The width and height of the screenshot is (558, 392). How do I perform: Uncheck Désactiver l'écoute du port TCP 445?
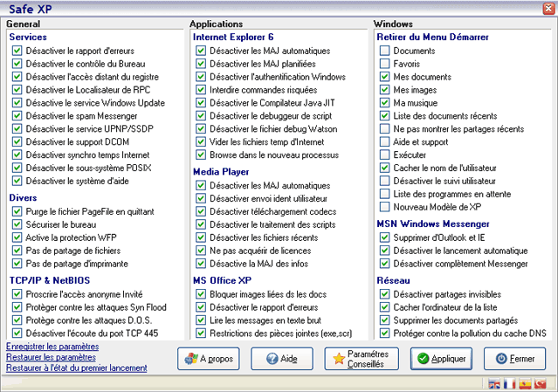(x=17, y=333)
